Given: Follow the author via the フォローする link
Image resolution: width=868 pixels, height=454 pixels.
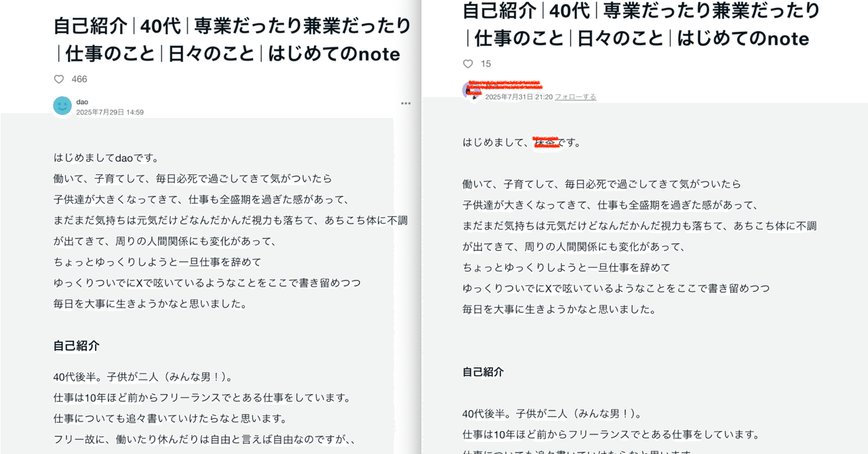Looking at the screenshot, I should pos(573,96).
